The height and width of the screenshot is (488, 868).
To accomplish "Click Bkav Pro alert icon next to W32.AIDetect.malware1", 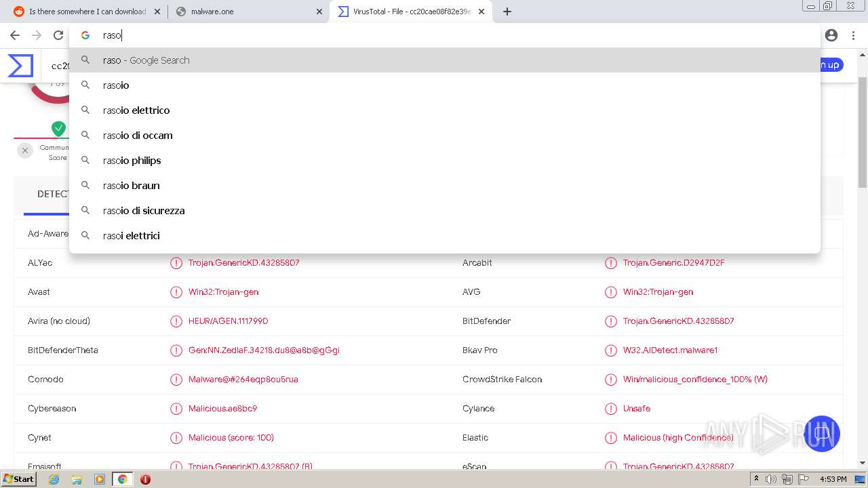I will [611, 350].
